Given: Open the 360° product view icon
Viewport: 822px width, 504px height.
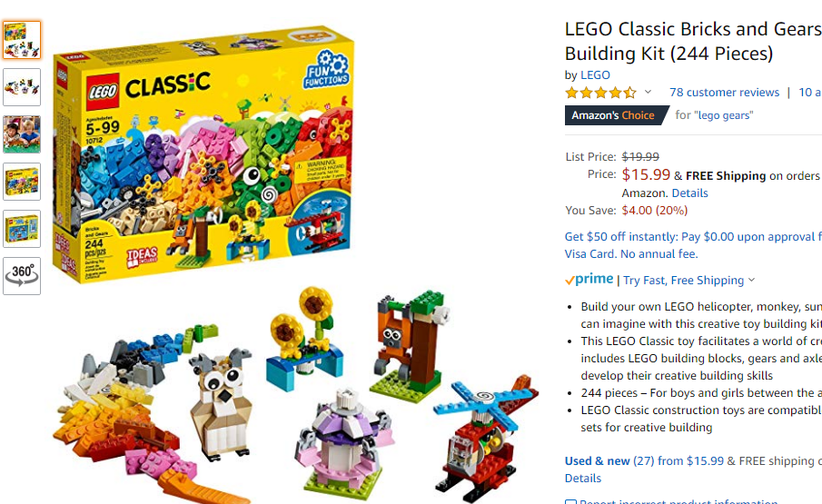Looking at the screenshot, I should pyautogui.click(x=22, y=275).
